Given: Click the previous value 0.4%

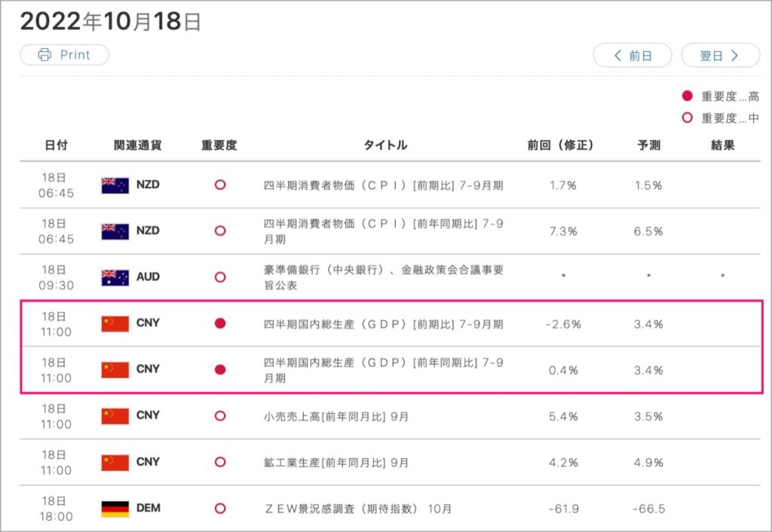Looking at the screenshot, I should click(x=563, y=371).
